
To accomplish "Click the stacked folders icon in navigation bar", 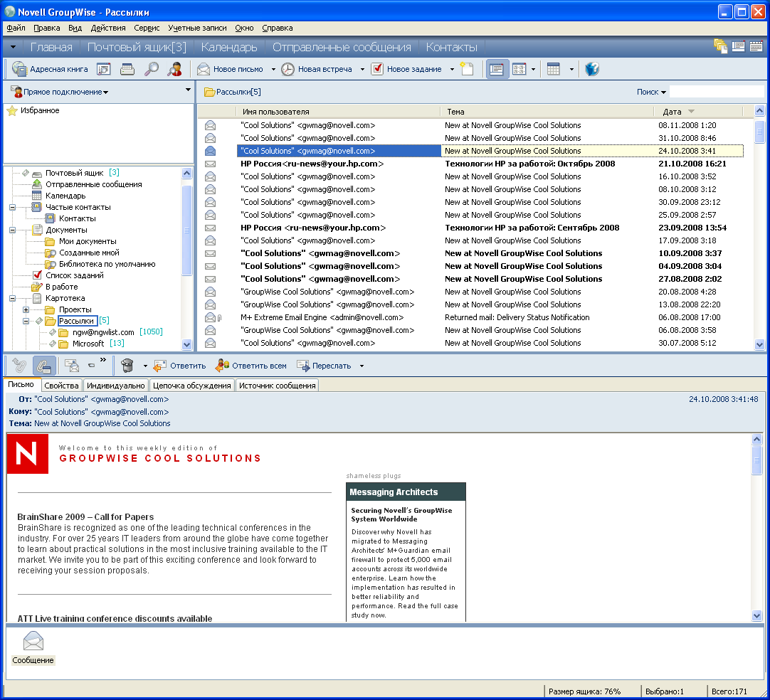I will 720,46.
